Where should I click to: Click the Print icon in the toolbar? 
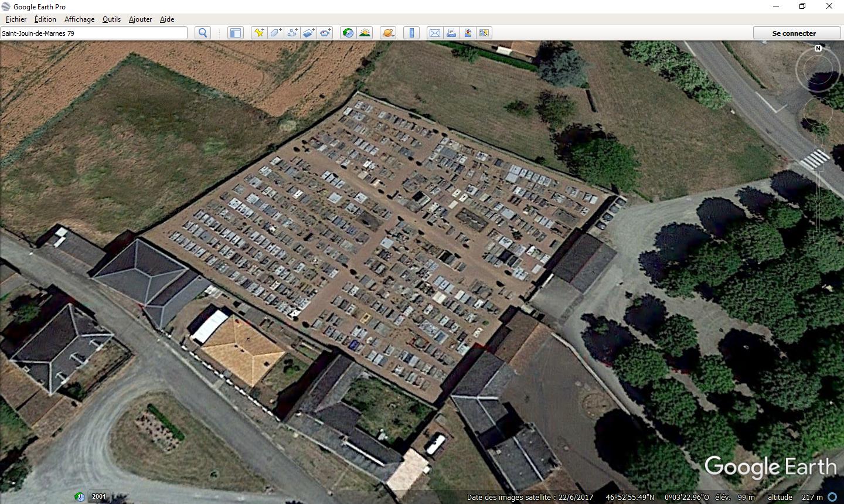(x=451, y=33)
